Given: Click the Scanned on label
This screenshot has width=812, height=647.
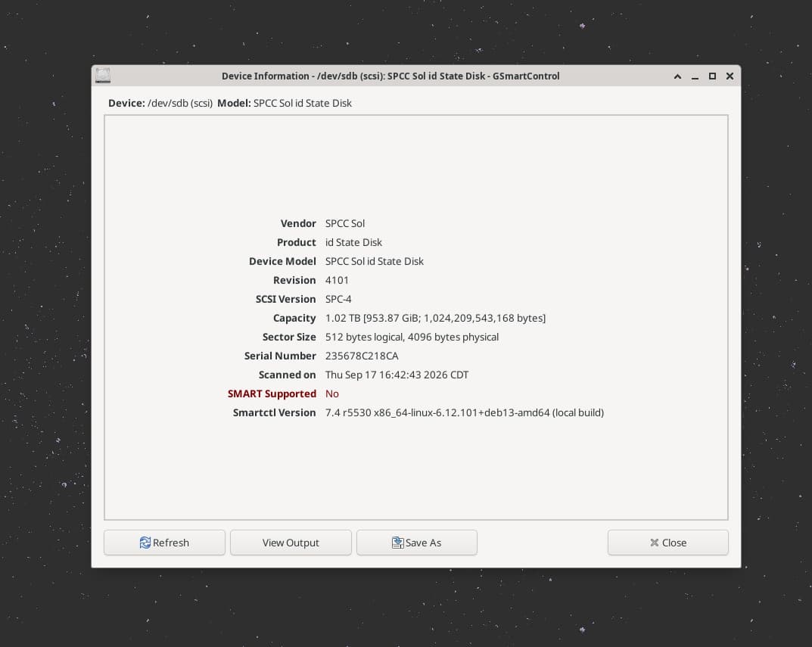Looking at the screenshot, I should 288,375.
